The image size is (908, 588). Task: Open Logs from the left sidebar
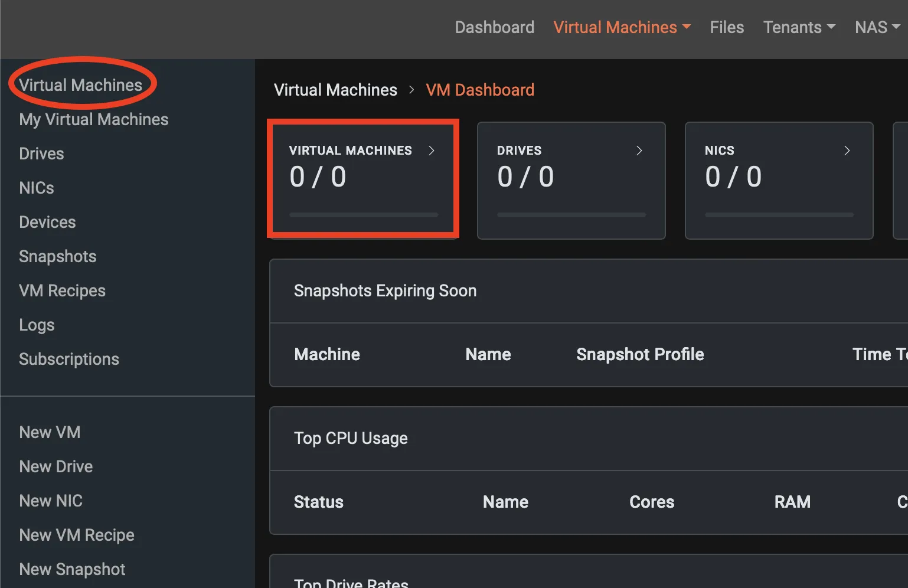(x=37, y=324)
